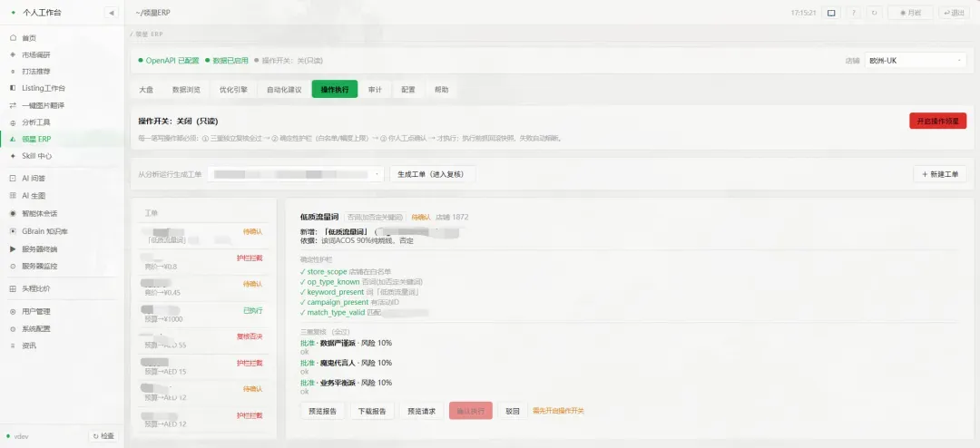The height and width of the screenshot is (448, 980).
Task: Click the question mark help icon
Action: [855, 13]
